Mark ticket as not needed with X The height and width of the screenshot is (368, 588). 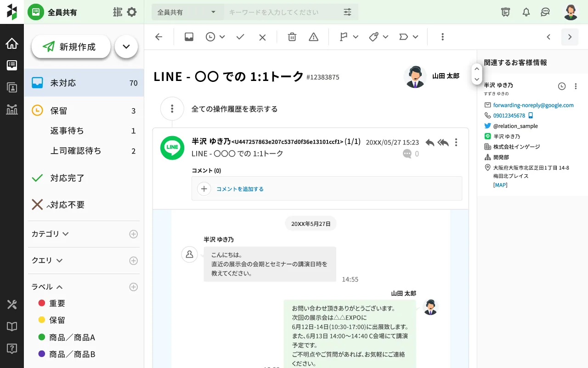(x=262, y=37)
